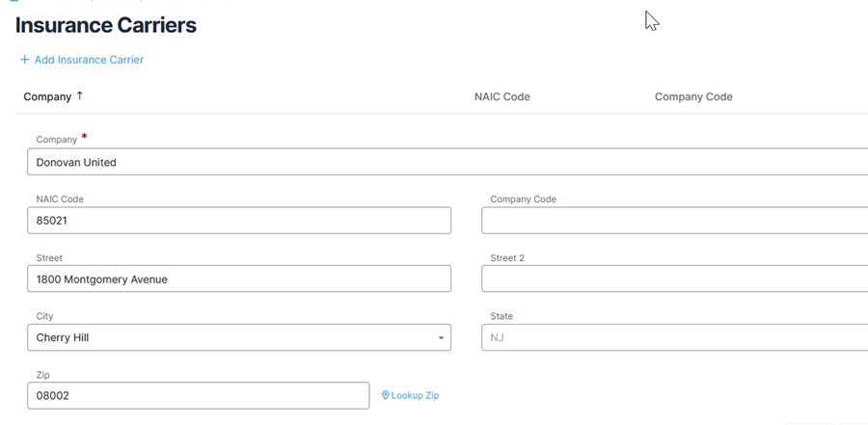868x425 pixels.
Task: Focus the empty Street 2 input field
Action: [675, 279]
